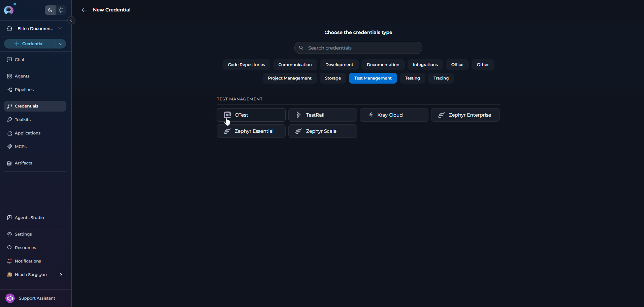Choose the Zephyr Enterprise credential type

pyautogui.click(x=465, y=115)
